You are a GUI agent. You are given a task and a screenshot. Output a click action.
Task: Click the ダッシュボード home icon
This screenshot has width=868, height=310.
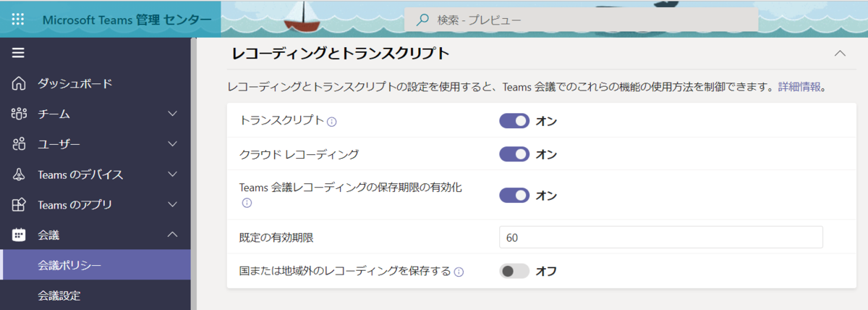[19, 83]
